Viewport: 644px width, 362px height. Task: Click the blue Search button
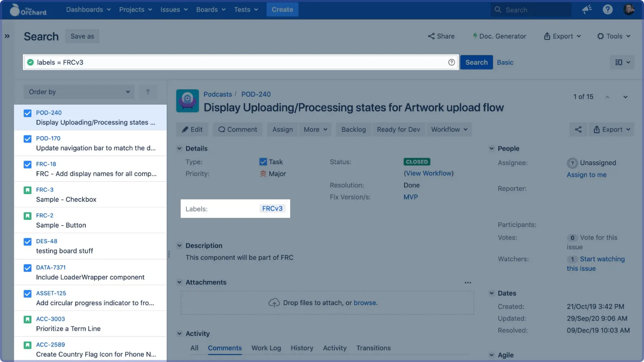point(477,62)
